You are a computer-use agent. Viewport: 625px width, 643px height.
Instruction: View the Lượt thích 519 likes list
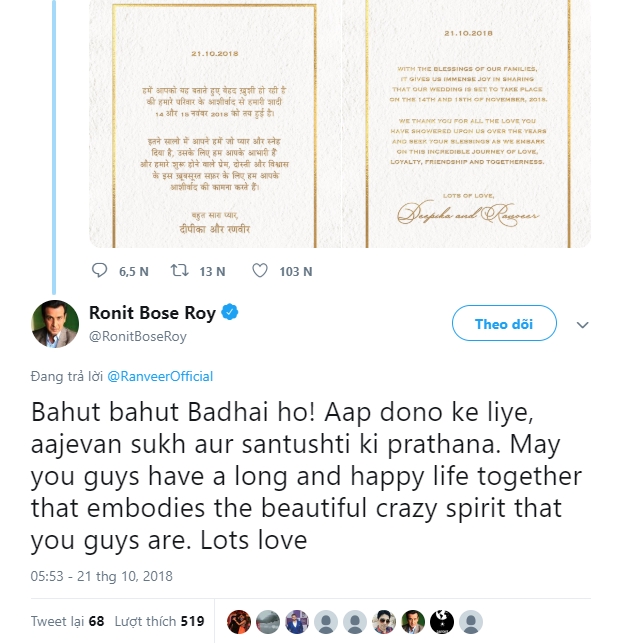(160, 621)
